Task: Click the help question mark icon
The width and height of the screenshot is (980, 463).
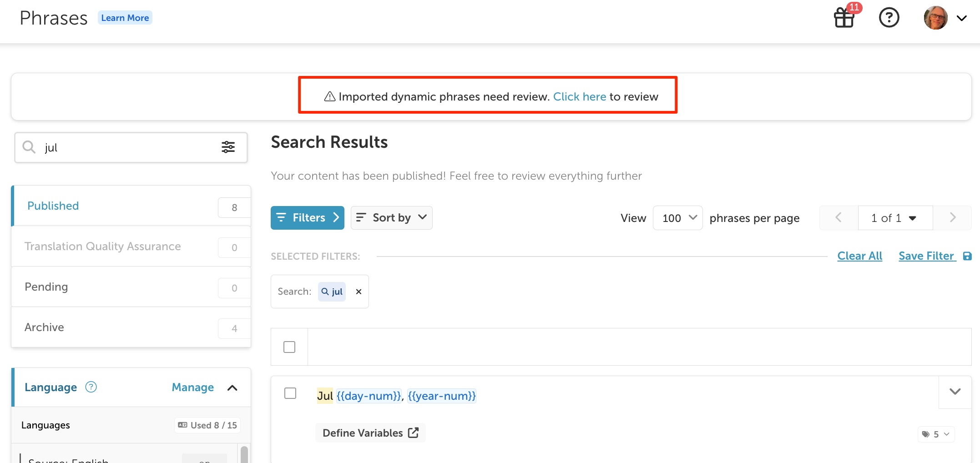Action: point(889,18)
